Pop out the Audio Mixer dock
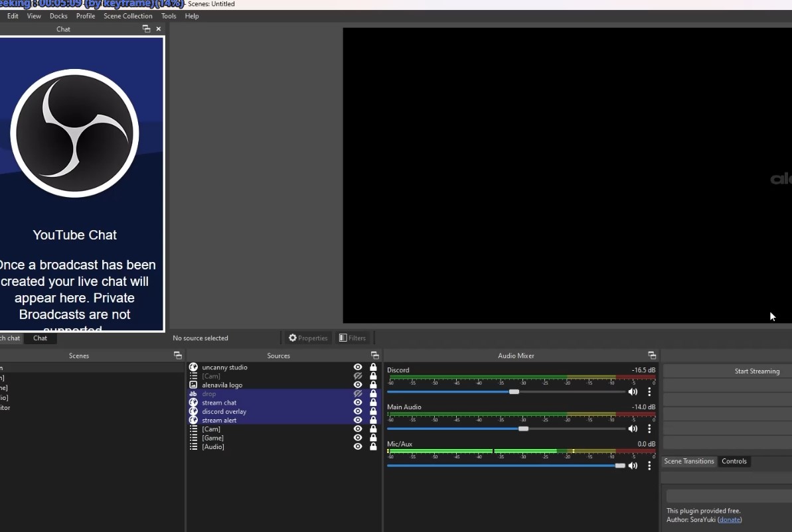This screenshot has width=792, height=532. click(651, 356)
